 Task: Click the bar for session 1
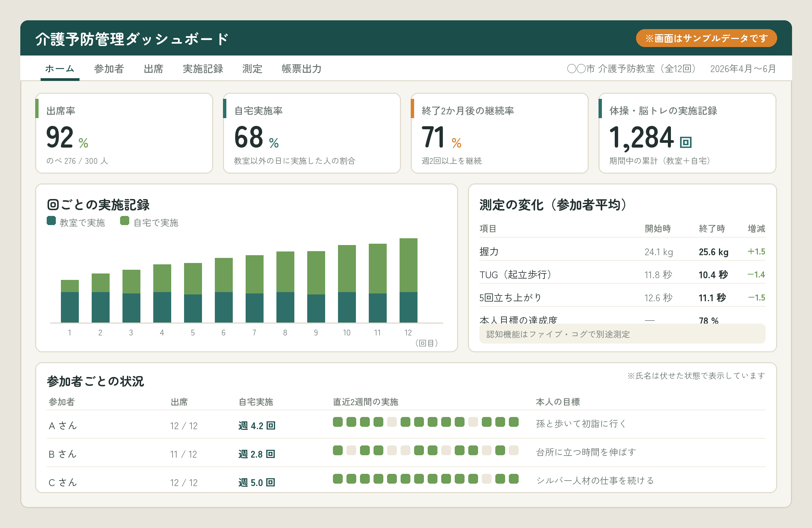(x=70, y=301)
